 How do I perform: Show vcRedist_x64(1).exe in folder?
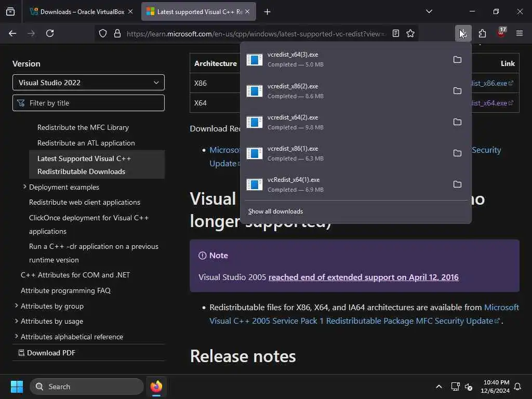click(x=457, y=184)
